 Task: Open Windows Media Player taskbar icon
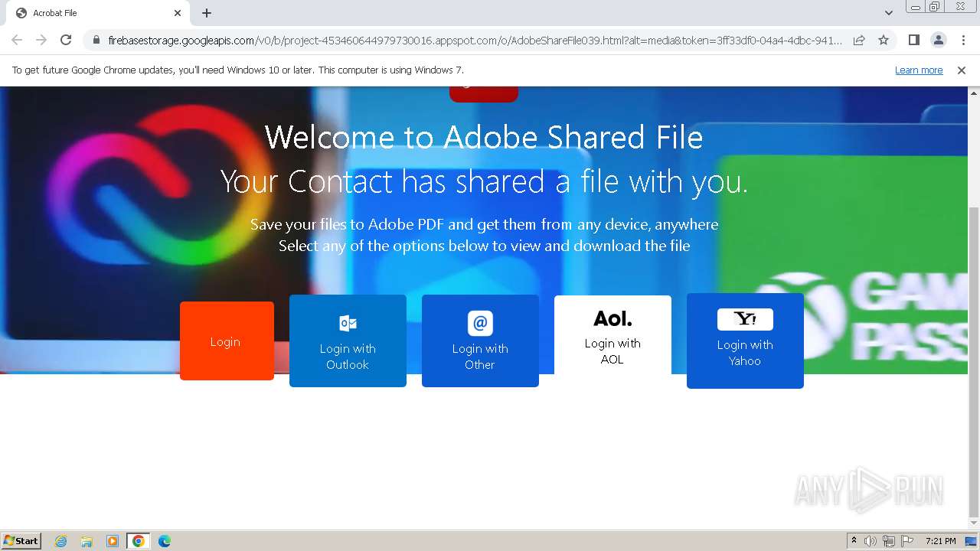(113, 541)
